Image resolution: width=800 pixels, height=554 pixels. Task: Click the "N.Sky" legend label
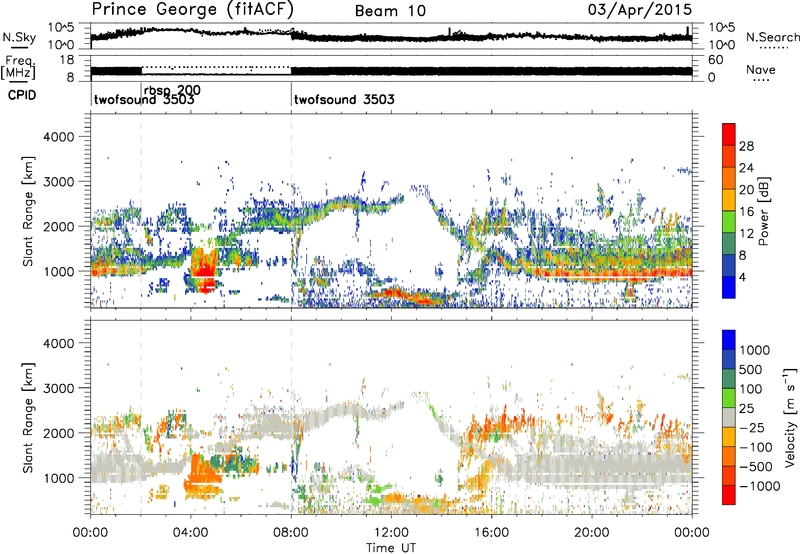click(x=19, y=37)
